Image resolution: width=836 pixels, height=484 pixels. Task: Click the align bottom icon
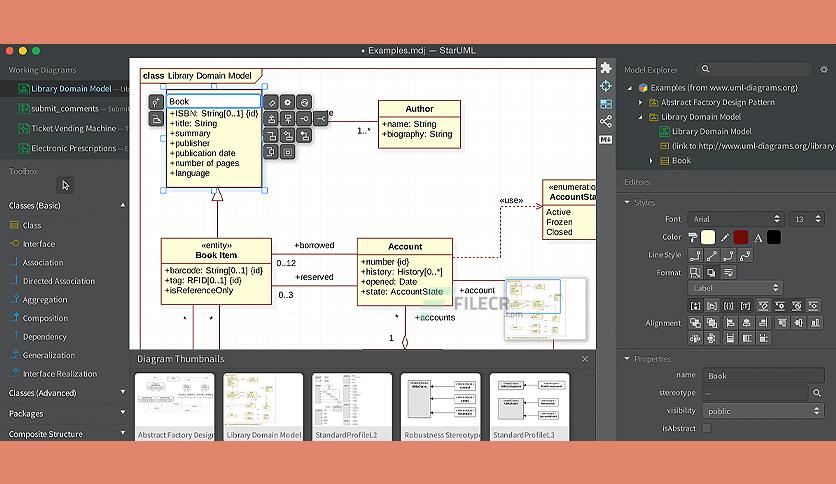(x=815, y=322)
